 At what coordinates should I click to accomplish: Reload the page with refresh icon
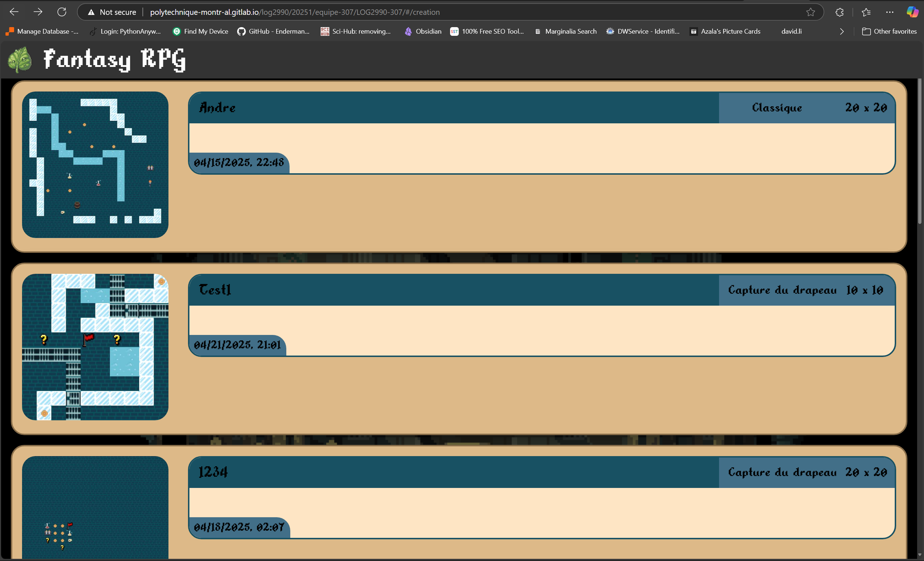62,12
